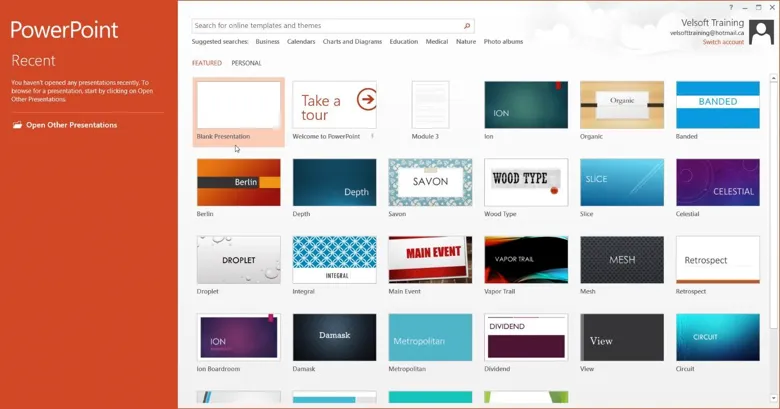The image size is (780, 409).
Task: Select the Celestial template
Action: (718, 183)
